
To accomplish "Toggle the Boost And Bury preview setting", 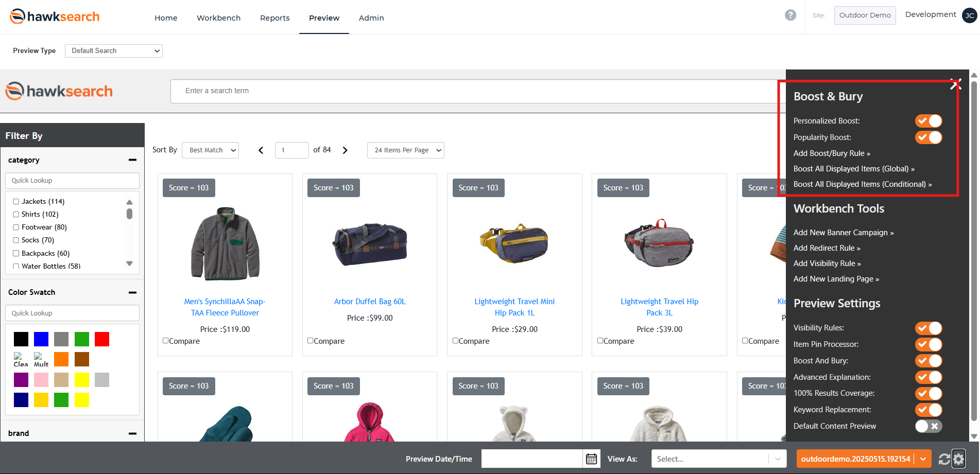I will (x=929, y=361).
